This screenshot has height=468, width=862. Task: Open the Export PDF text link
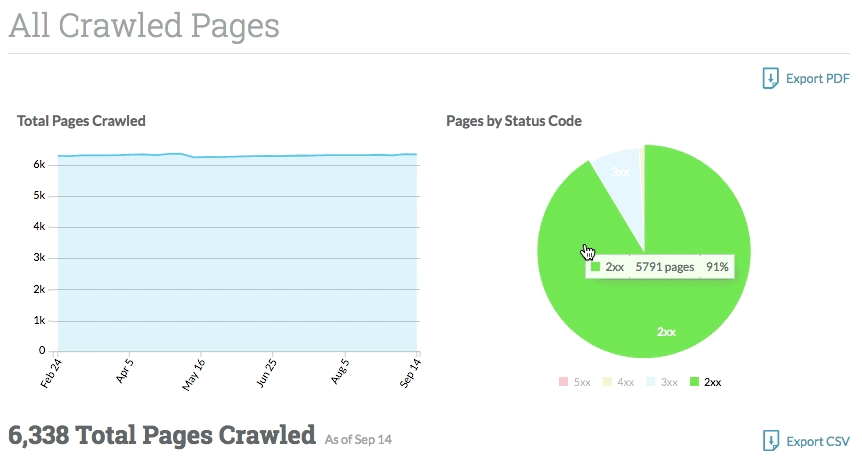818,79
